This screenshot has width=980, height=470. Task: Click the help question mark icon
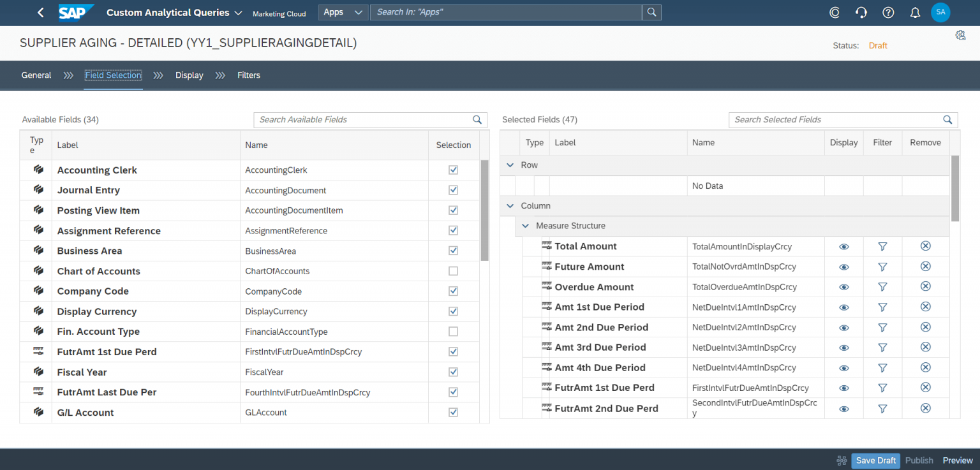[x=888, y=12]
